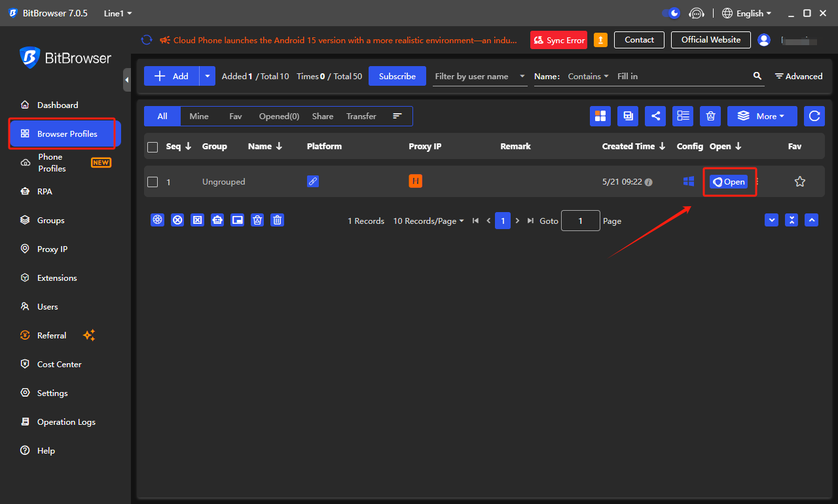Open the Filter by user name dropdown
This screenshot has width=838, height=504.
click(481, 76)
